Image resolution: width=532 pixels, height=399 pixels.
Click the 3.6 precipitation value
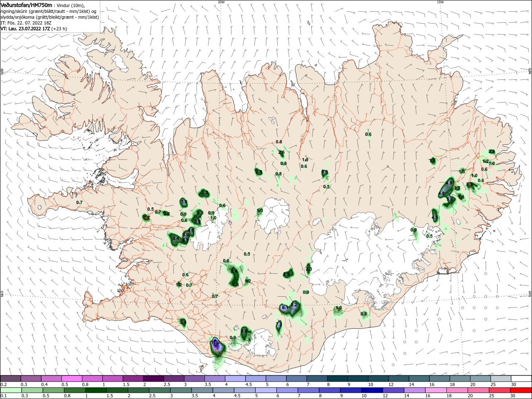pyautogui.click(x=244, y=331)
